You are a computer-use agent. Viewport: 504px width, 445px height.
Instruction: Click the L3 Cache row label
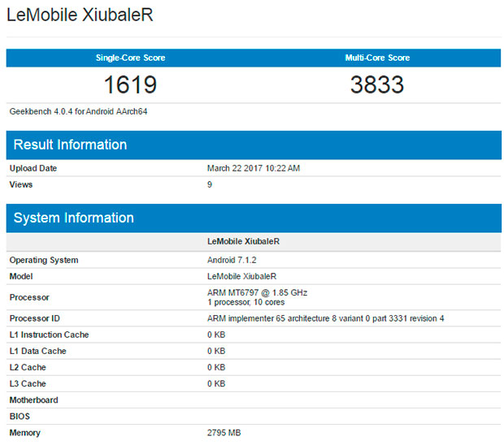coord(28,383)
